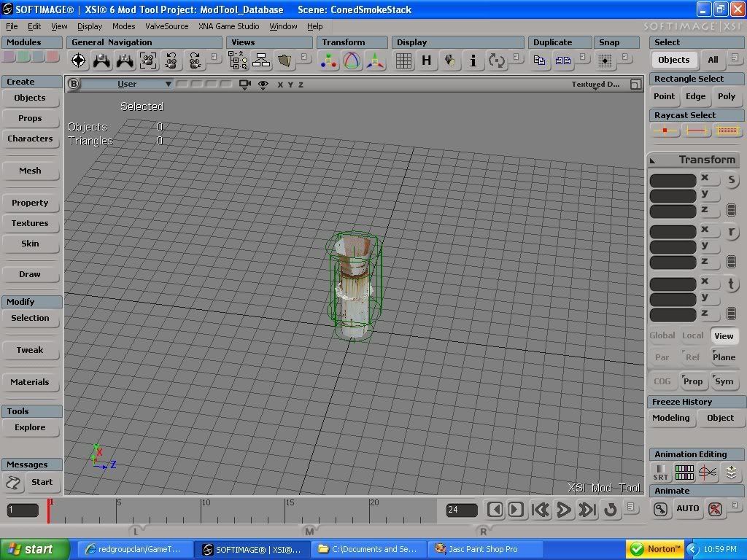Click the SRT animation icon
Image resolution: width=747 pixels, height=560 pixels.
coord(661,472)
